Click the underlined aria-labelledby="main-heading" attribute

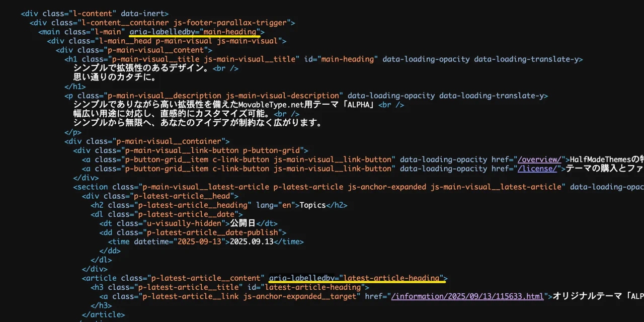(194, 32)
